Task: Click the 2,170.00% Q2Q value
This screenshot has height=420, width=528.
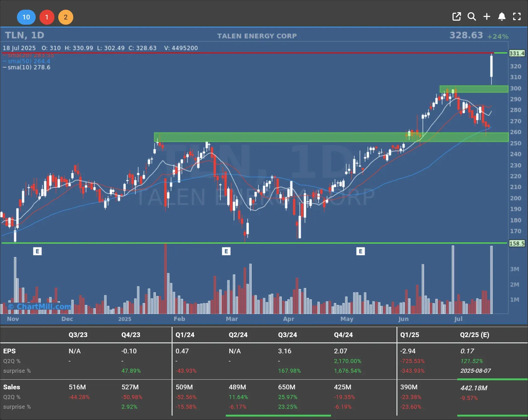Action: [x=348, y=361]
